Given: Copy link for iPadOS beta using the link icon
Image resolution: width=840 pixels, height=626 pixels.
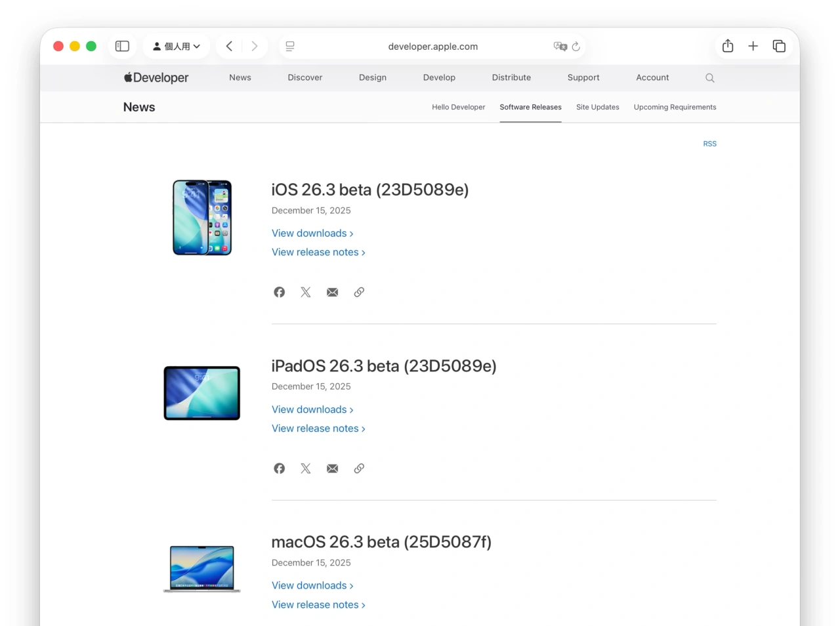Looking at the screenshot, I should click(359, 468).
